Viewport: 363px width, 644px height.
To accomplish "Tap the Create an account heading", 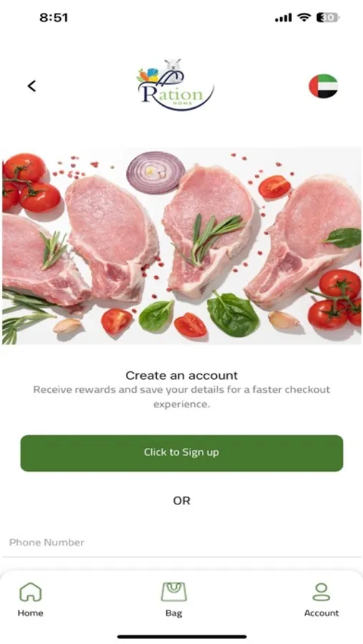I will point(182,376).
